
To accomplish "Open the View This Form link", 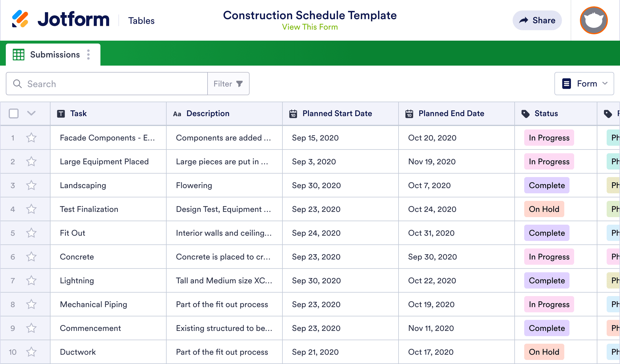I will pos(310,27).
